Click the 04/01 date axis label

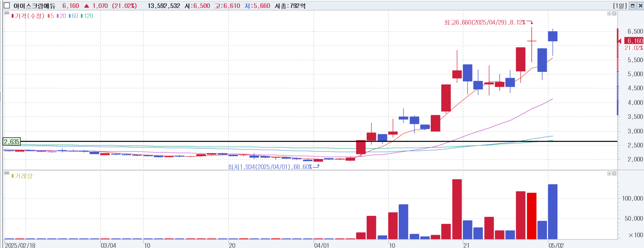321,245
